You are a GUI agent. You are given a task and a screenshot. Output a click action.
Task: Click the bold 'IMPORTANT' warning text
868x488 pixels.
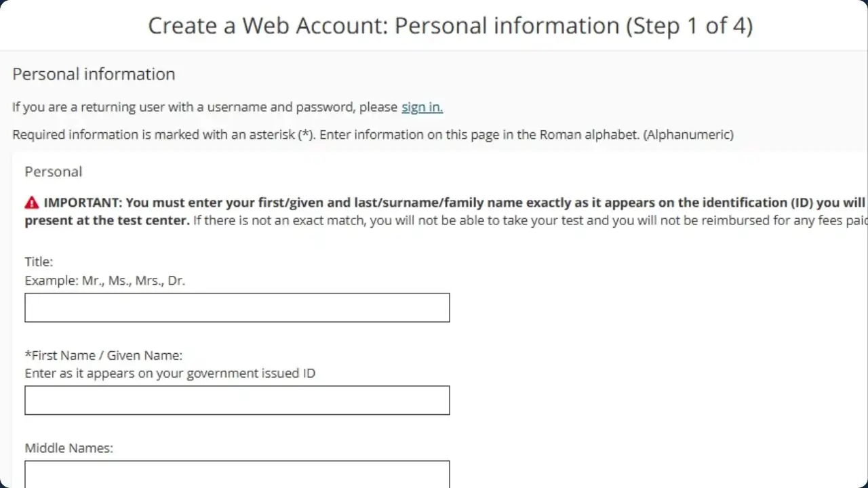(82, 203)
